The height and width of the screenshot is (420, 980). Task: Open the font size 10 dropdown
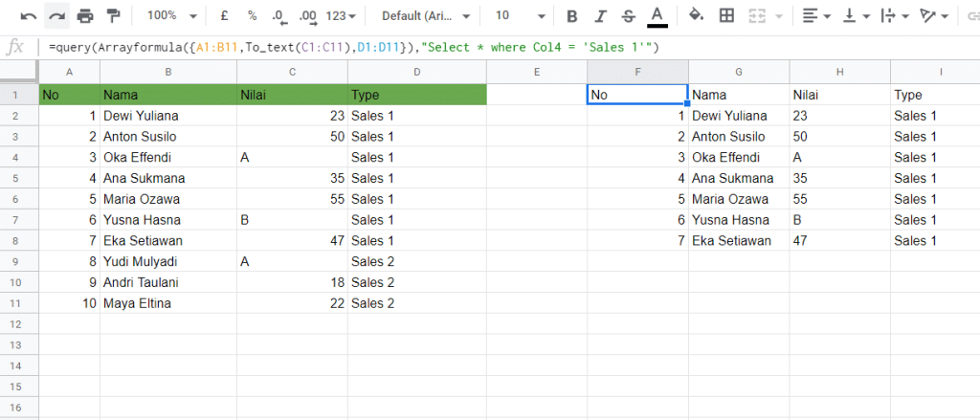(521, 16)
